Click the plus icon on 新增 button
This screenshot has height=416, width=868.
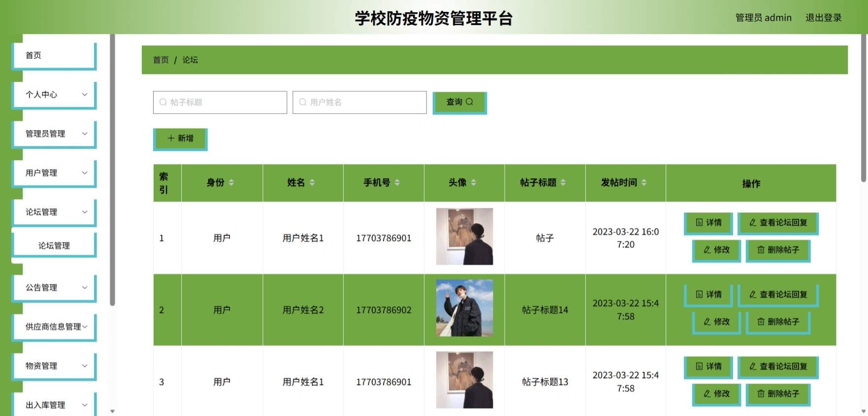click(171, 138)
